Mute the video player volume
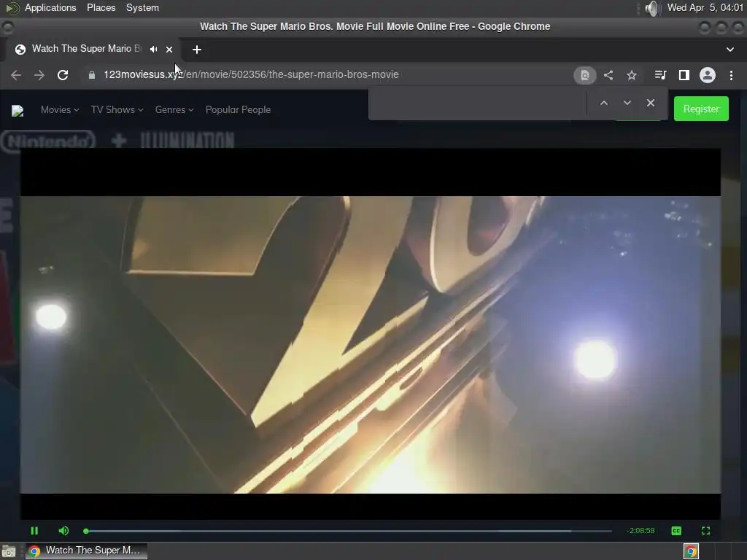 point(63,531)
